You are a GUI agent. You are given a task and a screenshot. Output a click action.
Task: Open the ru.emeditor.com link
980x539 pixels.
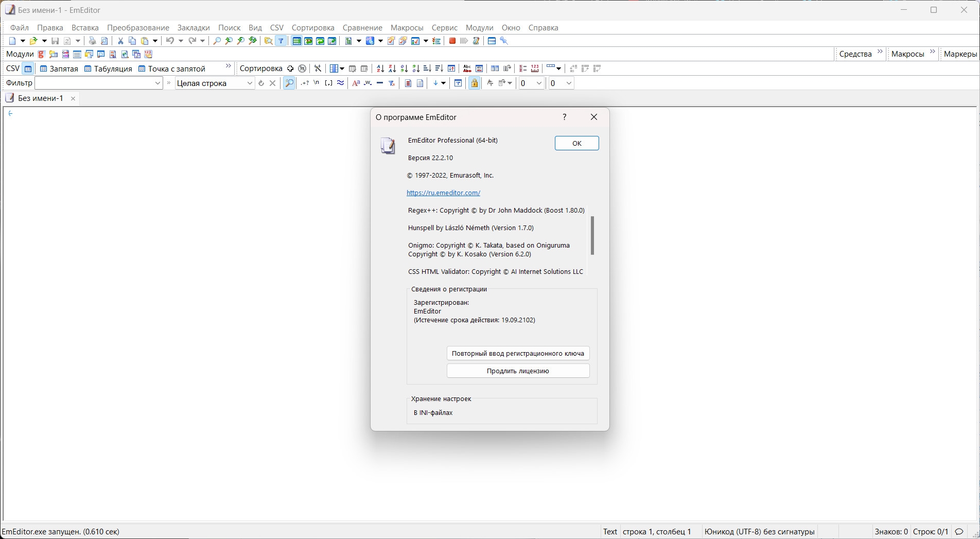point(444,193)
